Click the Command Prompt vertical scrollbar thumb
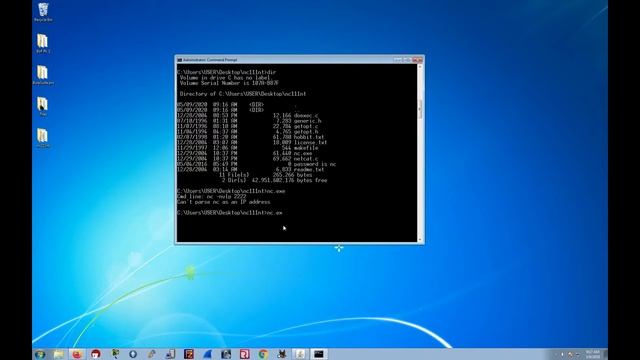Viewport: 640px width, 360px height. 420,109
